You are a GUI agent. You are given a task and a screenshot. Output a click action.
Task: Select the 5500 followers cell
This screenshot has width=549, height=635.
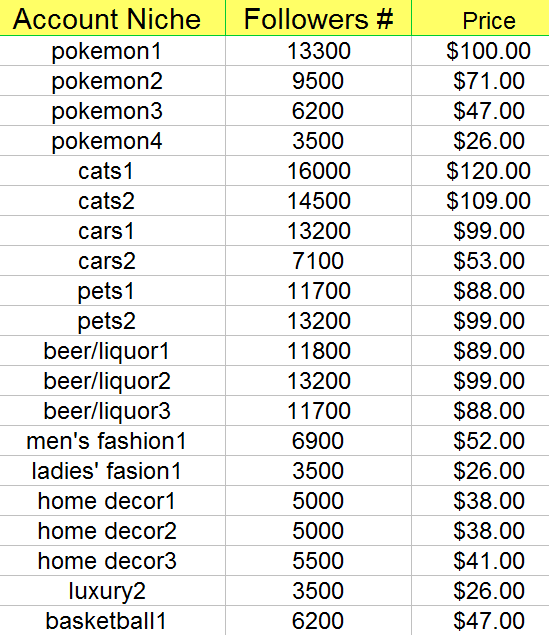(x=318, y=560)
